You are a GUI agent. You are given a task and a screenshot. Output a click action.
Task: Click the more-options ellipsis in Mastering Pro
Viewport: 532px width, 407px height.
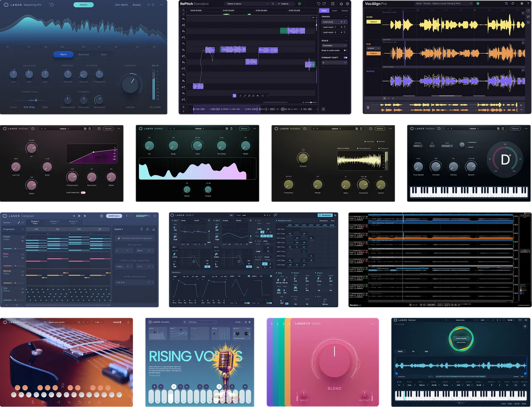(161, 5)
